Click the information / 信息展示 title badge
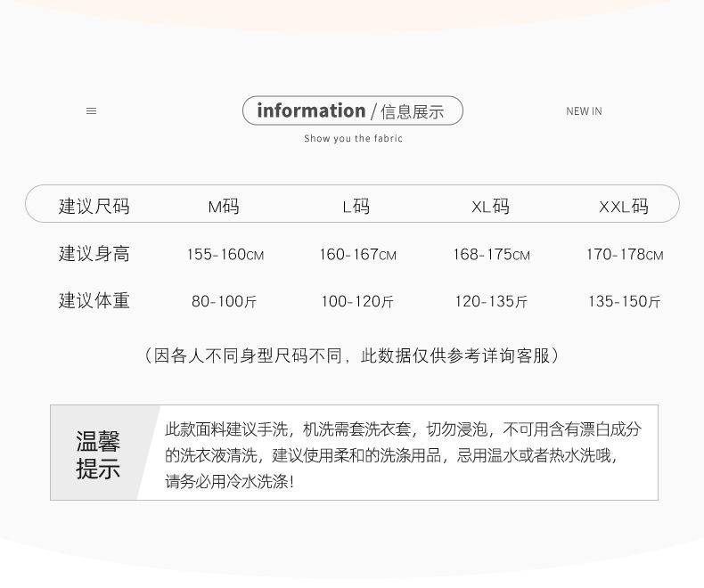 click(x=353, y=110)
